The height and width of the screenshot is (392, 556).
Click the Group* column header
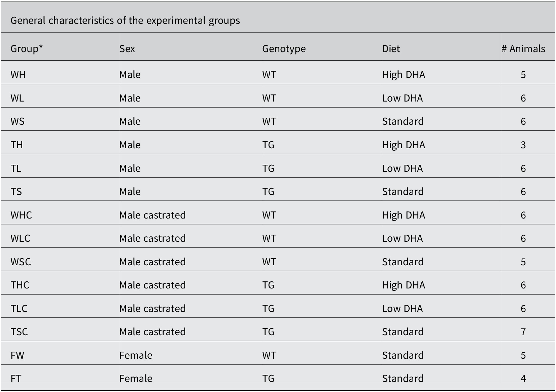[27, 49]
